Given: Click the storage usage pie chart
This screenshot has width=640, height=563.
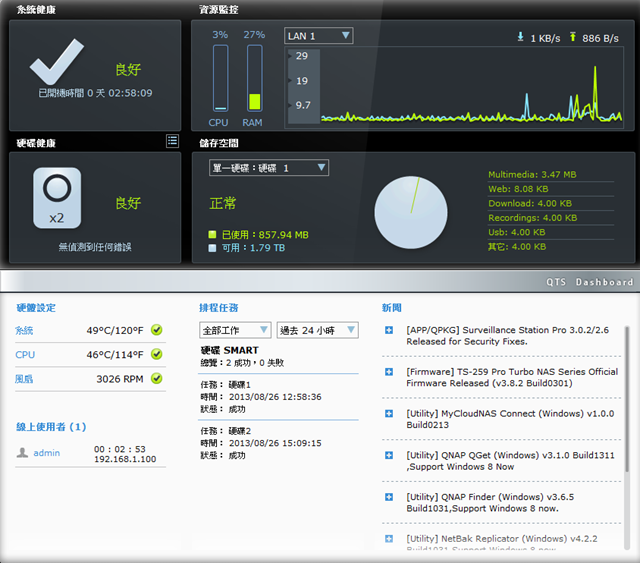Looking at the screenshot, I should (411, 212).
